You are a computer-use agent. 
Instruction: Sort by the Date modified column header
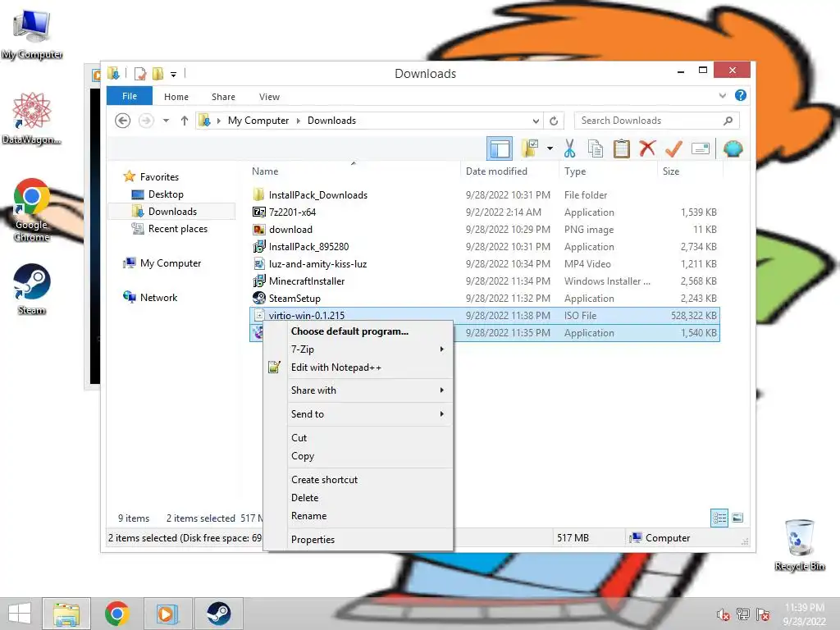click(x=496, y=171)
